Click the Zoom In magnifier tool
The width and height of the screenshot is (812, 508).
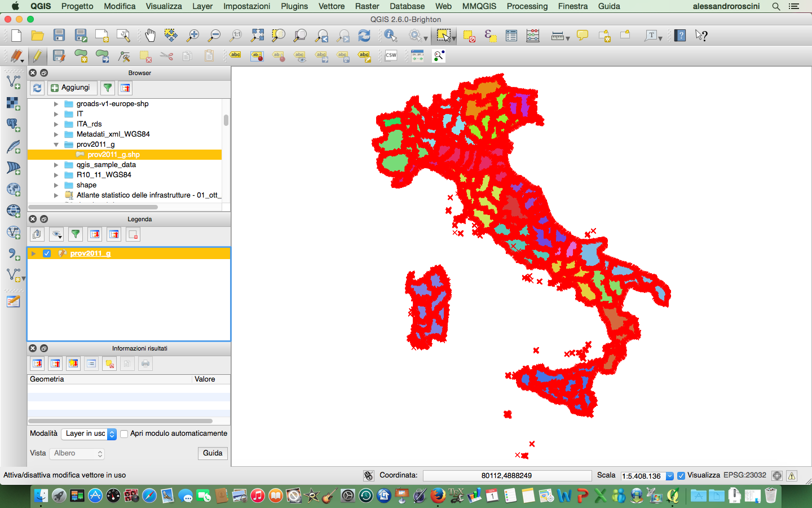193,36
